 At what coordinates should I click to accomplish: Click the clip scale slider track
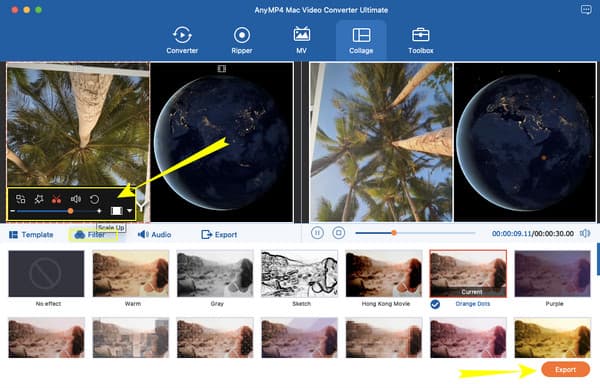coord(56,211)
